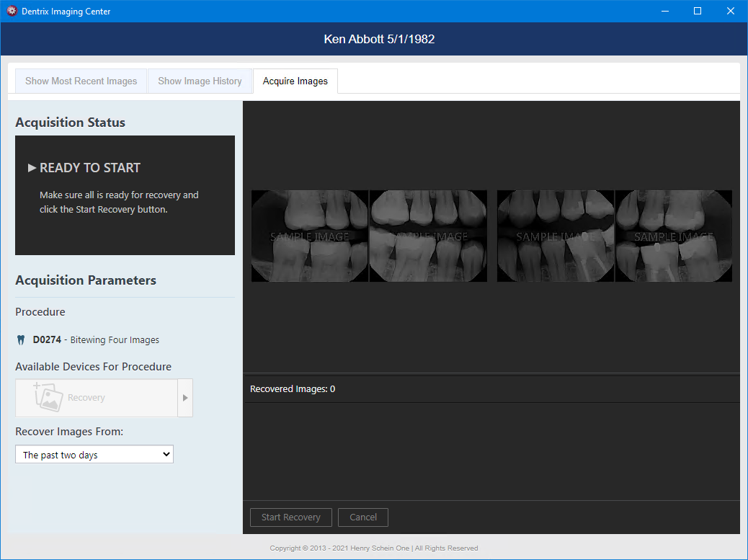Switch to Show Most Recent Images tab
This screenshot has width=748, height=560.
pyautogui.click(x=81, y=81)
